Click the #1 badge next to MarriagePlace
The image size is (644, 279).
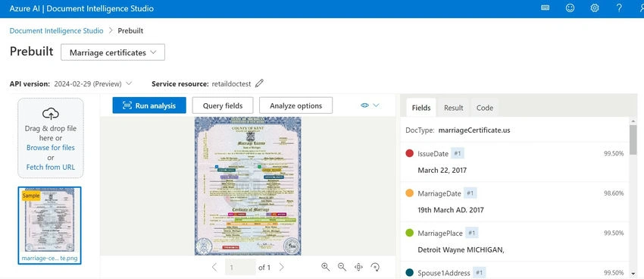471,233
